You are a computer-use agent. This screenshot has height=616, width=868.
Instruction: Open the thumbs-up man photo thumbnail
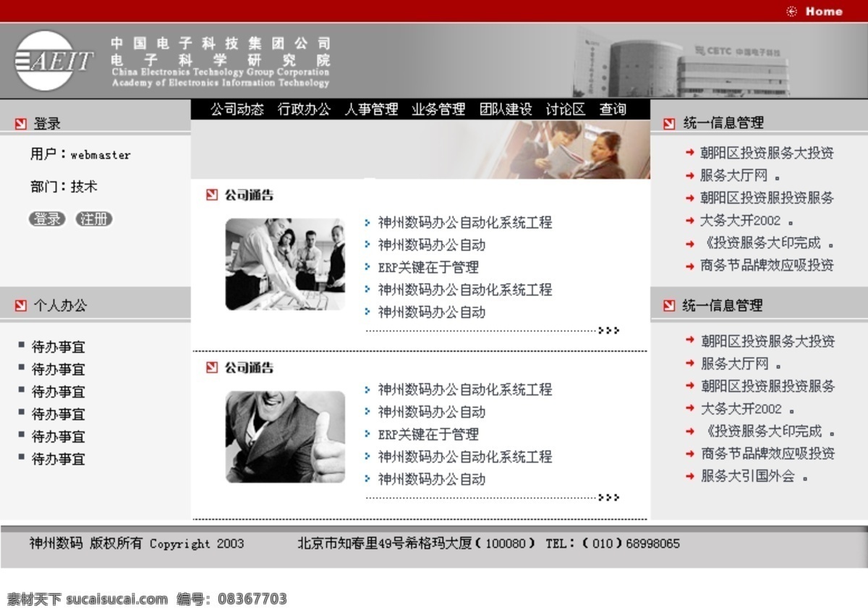(285, 437)
